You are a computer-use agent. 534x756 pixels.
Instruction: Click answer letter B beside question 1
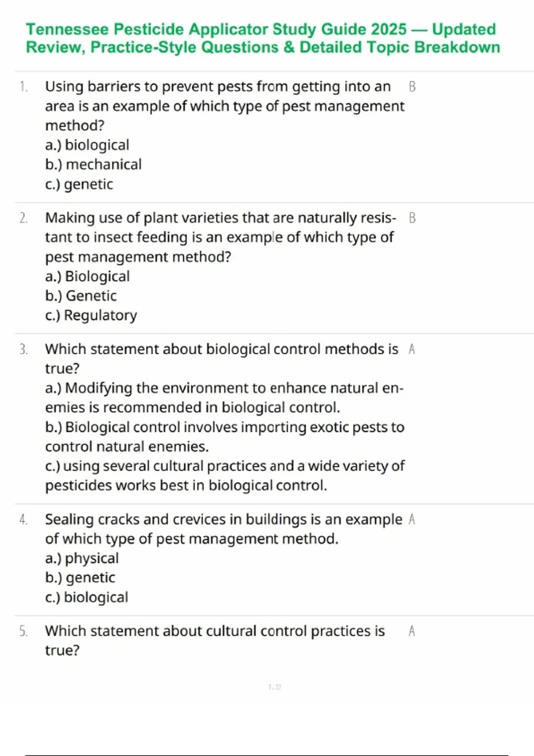point(412,87)
